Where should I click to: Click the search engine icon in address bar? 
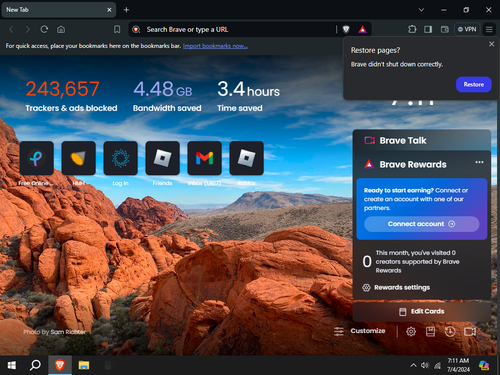coord(136,30)
